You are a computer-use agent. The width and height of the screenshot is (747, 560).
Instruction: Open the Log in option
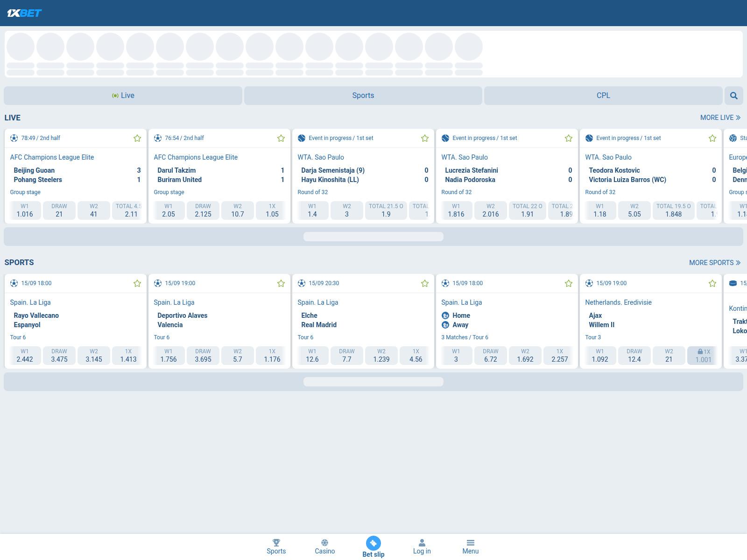(422, 547)
